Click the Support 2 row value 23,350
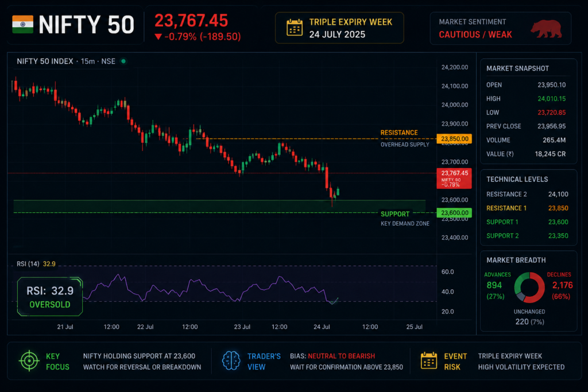The height and width of the screenshot is (392, 588). [x=558, y=236]
